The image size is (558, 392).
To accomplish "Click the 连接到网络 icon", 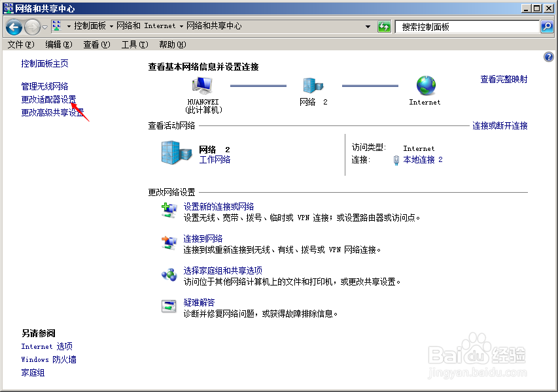I will [169, 240].
